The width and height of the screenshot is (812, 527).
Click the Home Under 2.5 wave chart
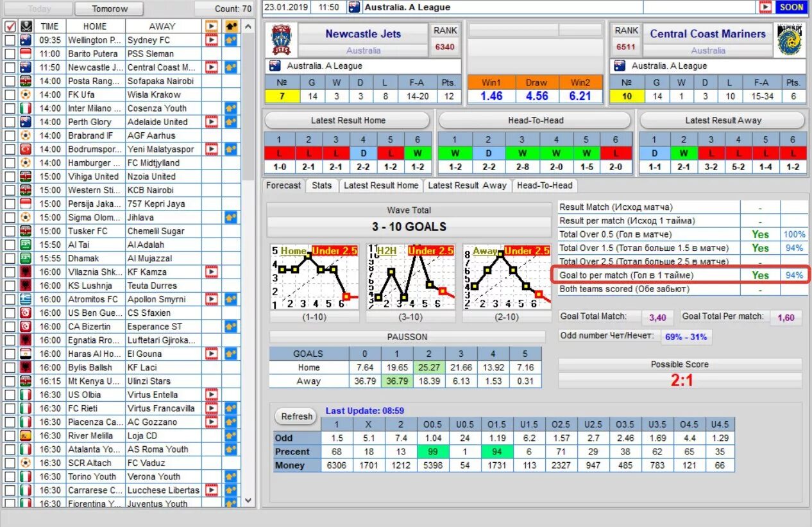click(314, 277)
